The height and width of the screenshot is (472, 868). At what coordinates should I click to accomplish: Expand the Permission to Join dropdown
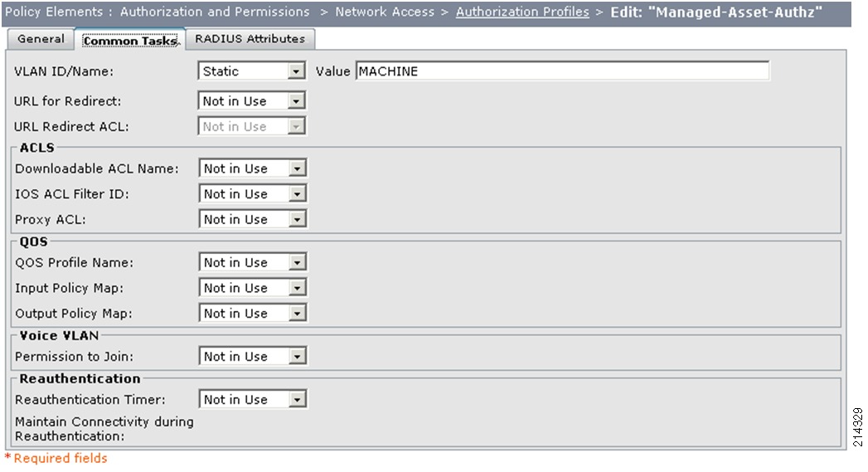pyautogui.click(x=252, y=357)
